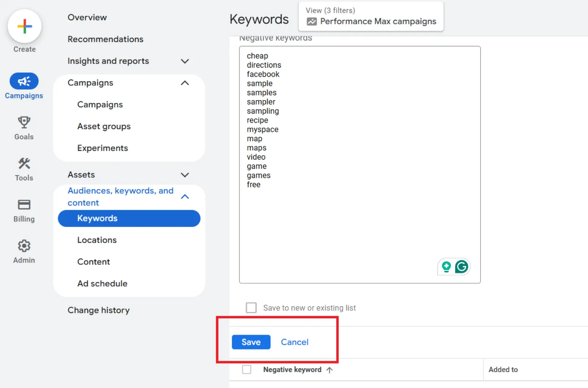
Task: Open the Campaigns megaphone icon
Action: point(24,81)
